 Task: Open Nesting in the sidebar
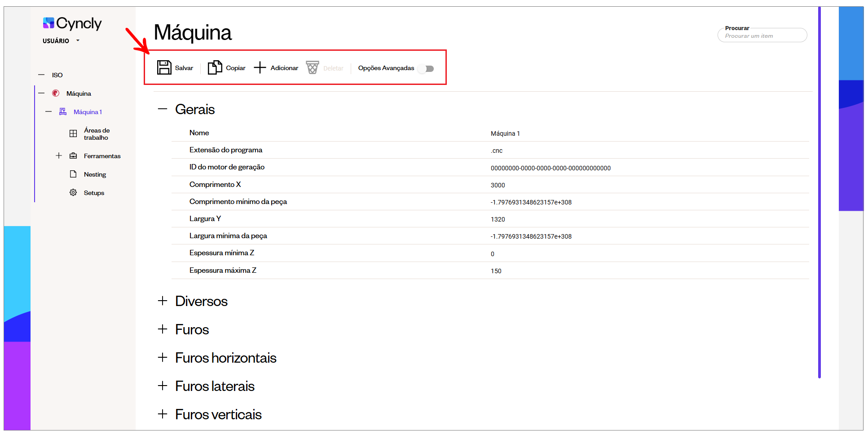pyautogui.click(x=95, y=174)
